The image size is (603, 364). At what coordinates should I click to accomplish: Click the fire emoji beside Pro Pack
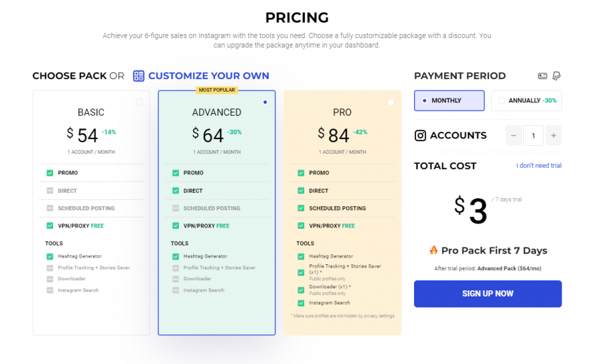coord(433,251)
